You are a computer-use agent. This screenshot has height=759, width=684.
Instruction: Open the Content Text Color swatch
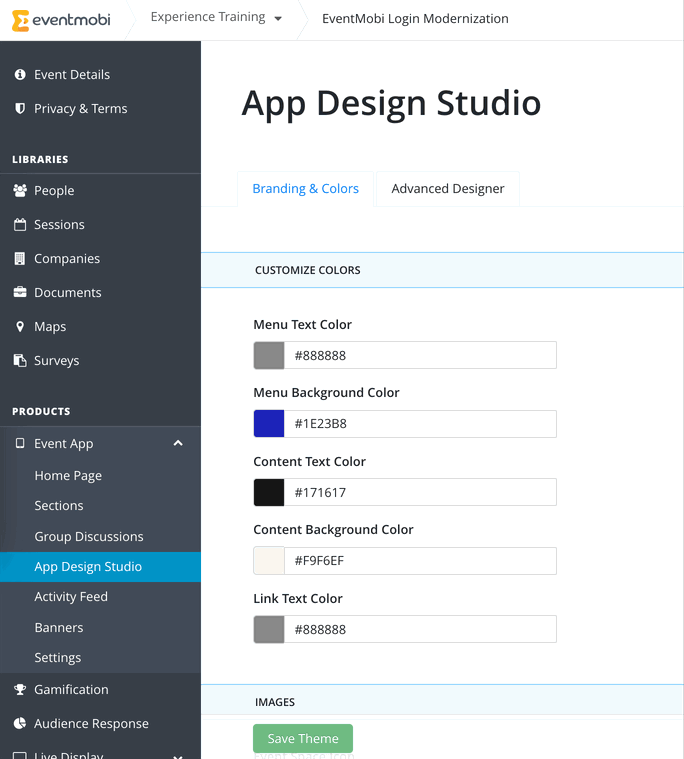[x=269, y=492]
